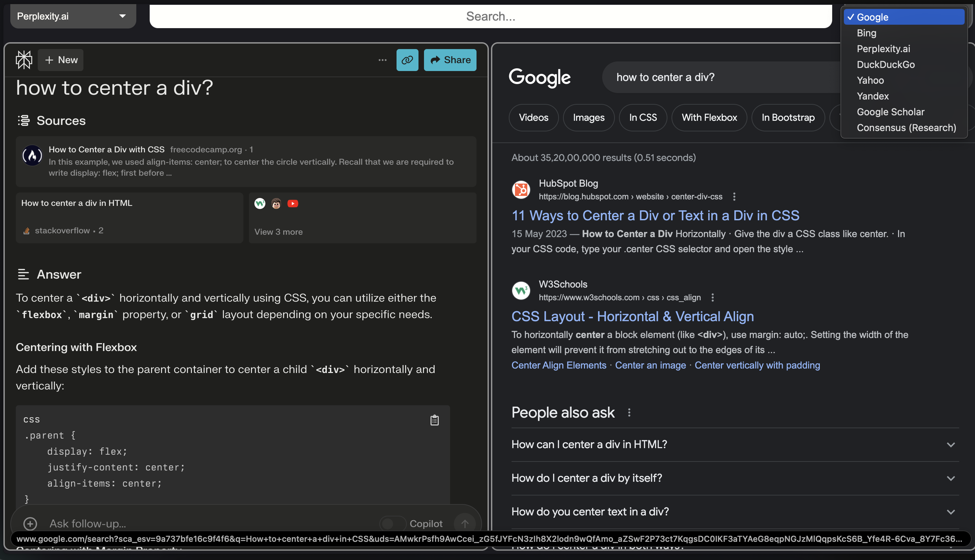This screenshot has width=975, height=560.
Task: Select Yandex in the engine list
Action: 904,96
